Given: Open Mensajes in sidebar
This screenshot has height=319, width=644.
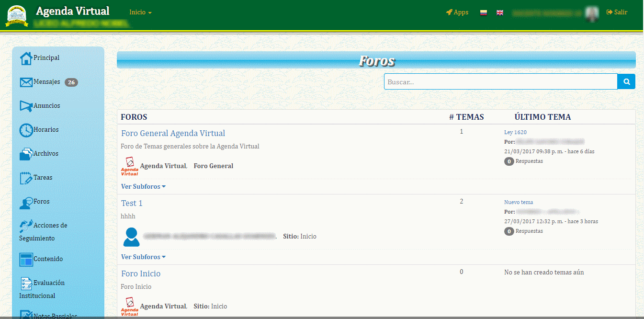Looking at the screenshot, I should coord(47,82).
